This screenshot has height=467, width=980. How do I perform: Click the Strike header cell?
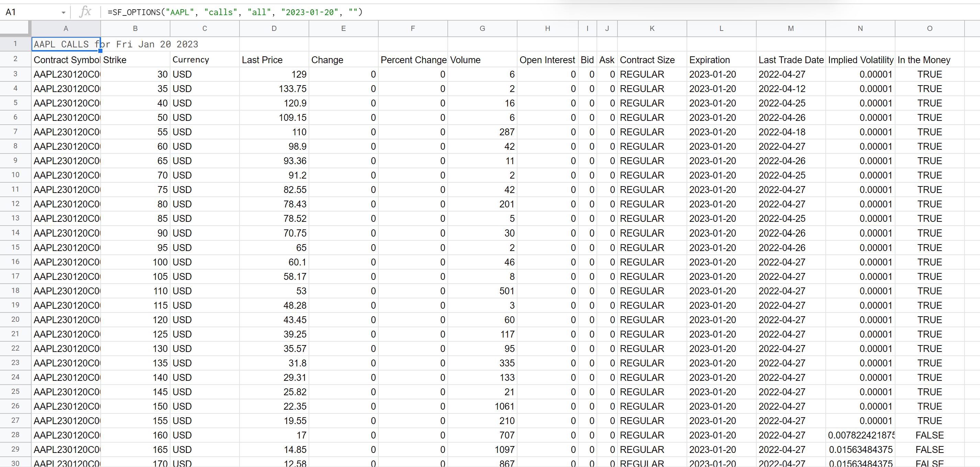[135, 60]
